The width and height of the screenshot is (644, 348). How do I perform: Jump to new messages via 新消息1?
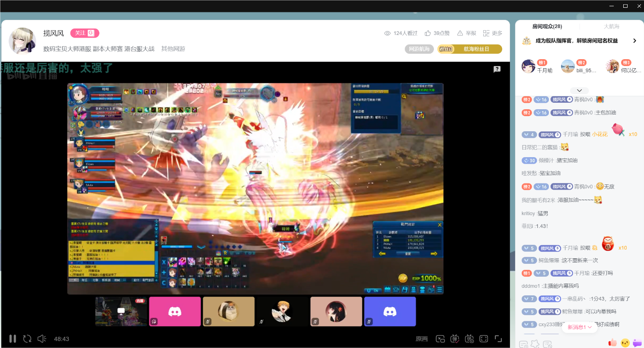coord(580,327)
